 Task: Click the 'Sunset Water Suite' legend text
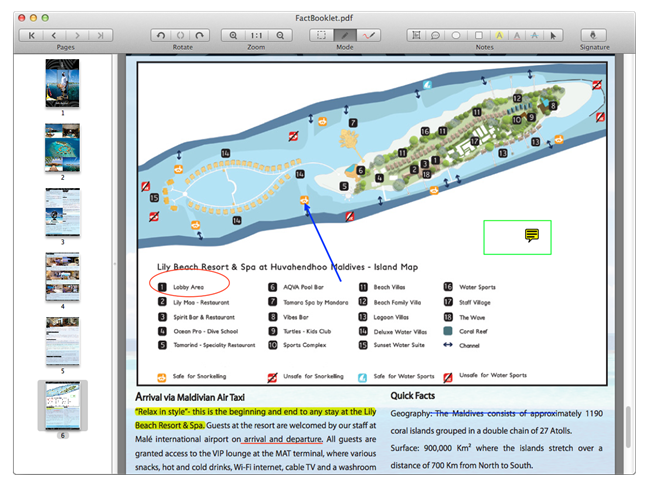tap(399, 345)
